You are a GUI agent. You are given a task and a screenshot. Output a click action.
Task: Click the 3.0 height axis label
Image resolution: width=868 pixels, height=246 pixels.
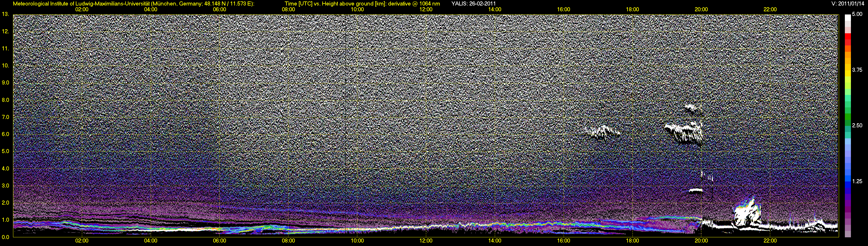pos(5,186)
